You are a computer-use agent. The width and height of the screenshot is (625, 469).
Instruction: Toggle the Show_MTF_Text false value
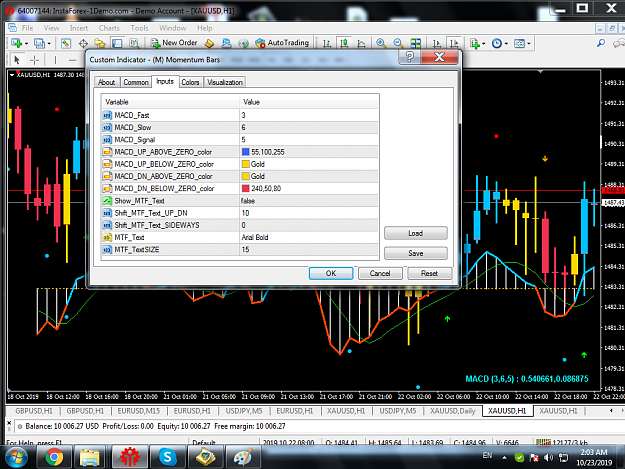click(309, 201)
